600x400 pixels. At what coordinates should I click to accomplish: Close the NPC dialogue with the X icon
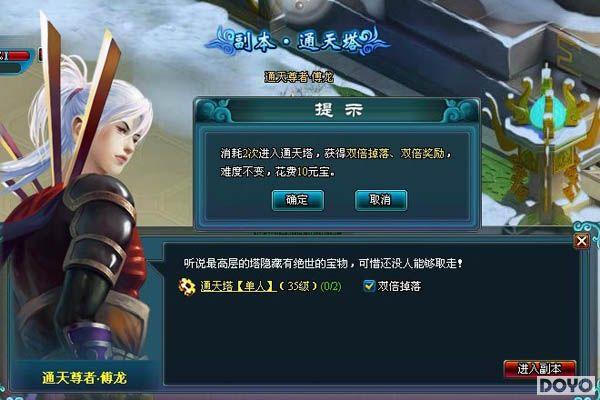click(x=582, y=241)
